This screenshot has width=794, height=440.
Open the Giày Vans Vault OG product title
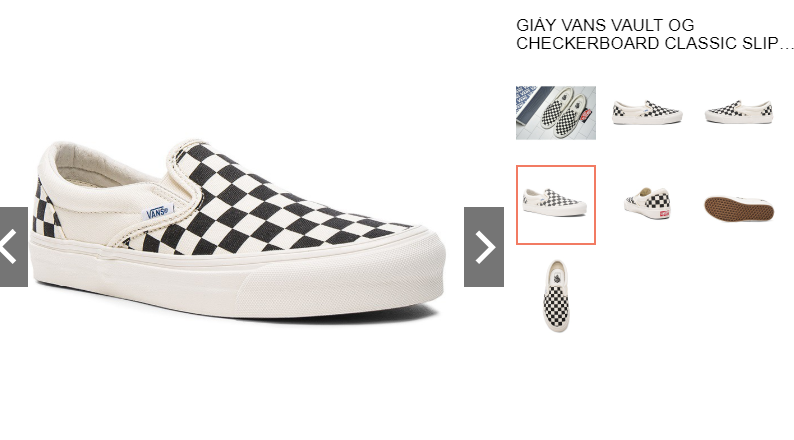tap(655, 34)
